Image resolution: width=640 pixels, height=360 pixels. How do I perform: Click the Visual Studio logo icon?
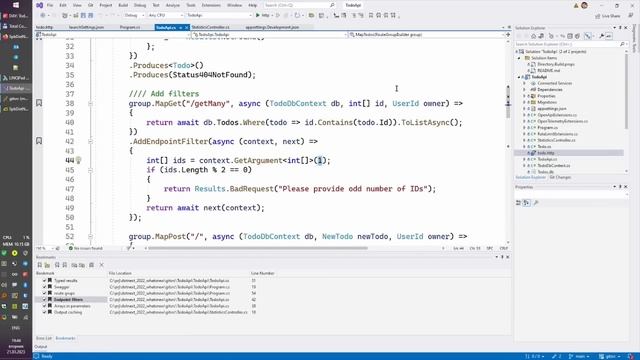pyautogui.click(x=40, y=5)
